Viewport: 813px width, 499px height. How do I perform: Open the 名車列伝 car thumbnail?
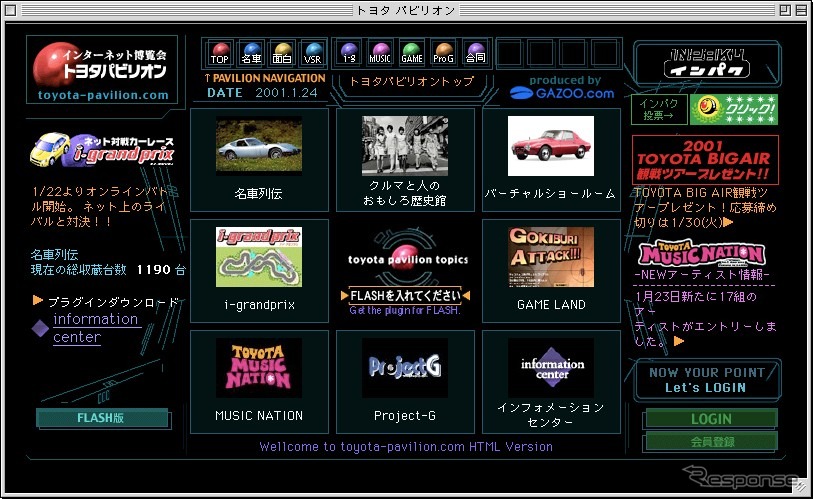coord(259,145)
